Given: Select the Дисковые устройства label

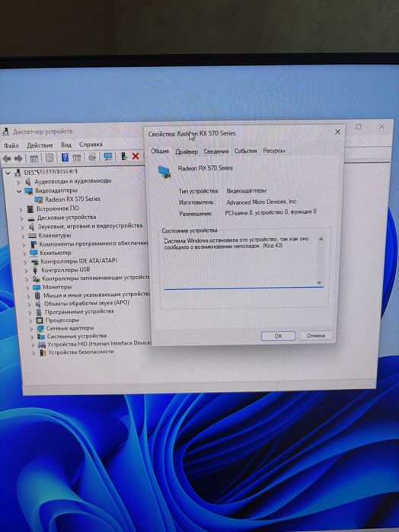Looking at the screenshot, I should pyautogui.click(x=66, y=218).
